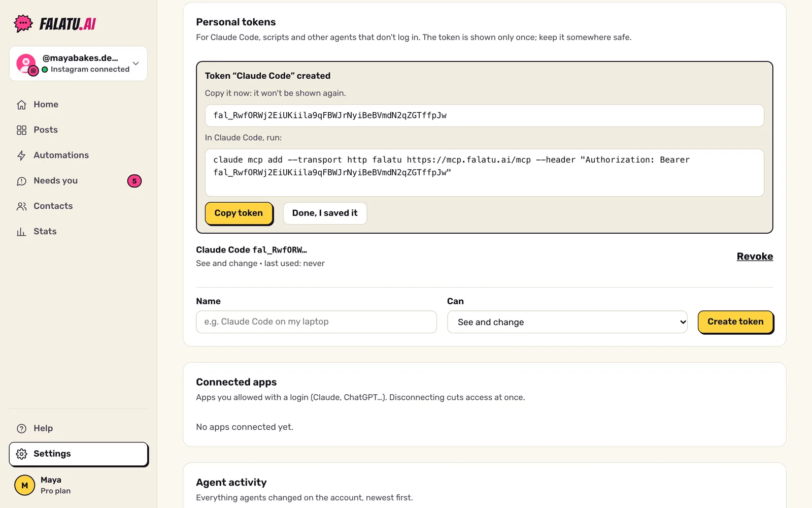Confirm with Done, I saved it
Screen dimensions: 812x508
[x=325, y=213]
